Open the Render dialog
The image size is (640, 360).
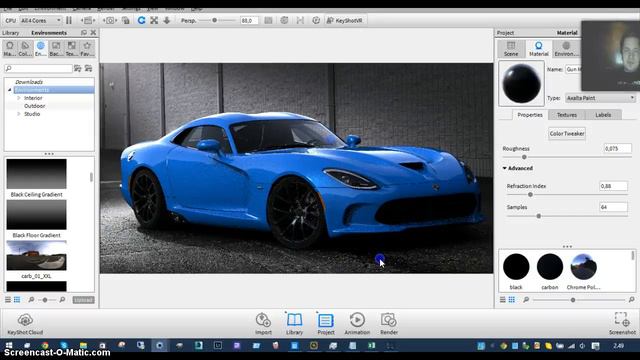pyautogui.click(x=389, y=324)
